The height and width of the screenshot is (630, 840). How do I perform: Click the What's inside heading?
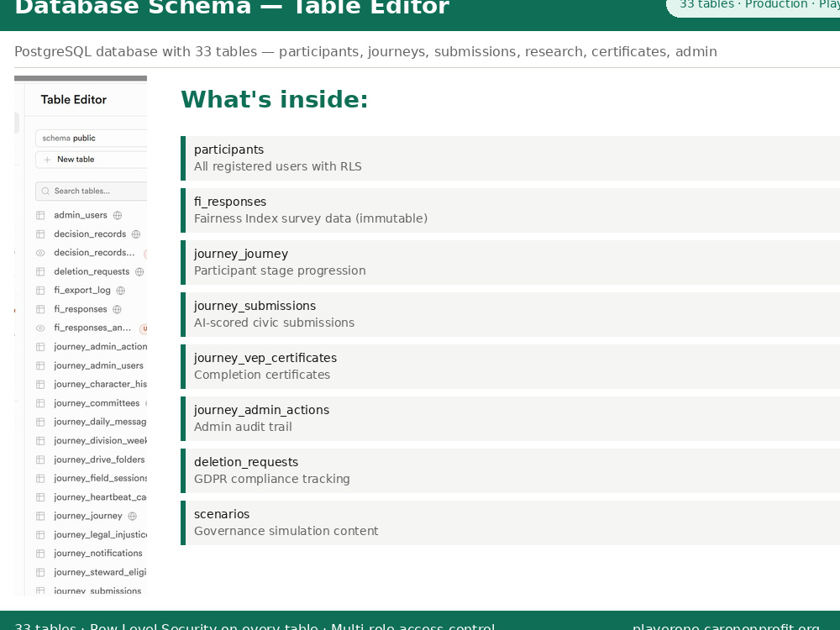[x=275, y=100]
